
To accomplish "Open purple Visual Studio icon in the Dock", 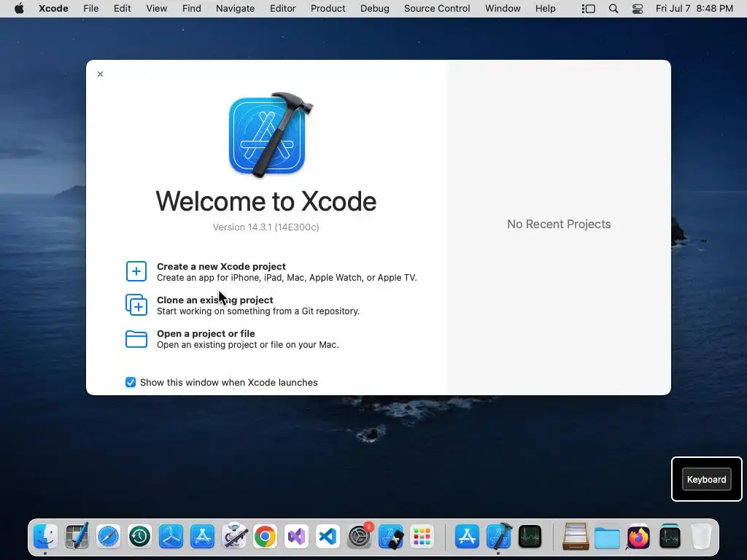I will click(296, 537).
